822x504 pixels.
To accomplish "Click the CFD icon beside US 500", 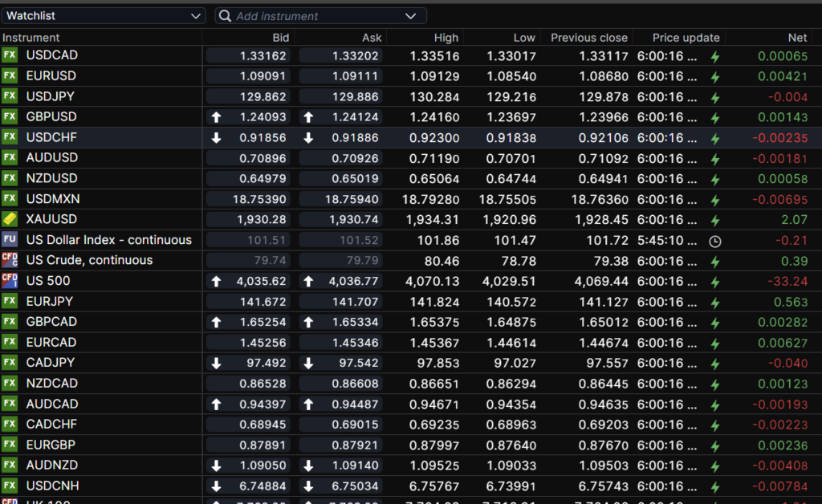I will [10, 281].
